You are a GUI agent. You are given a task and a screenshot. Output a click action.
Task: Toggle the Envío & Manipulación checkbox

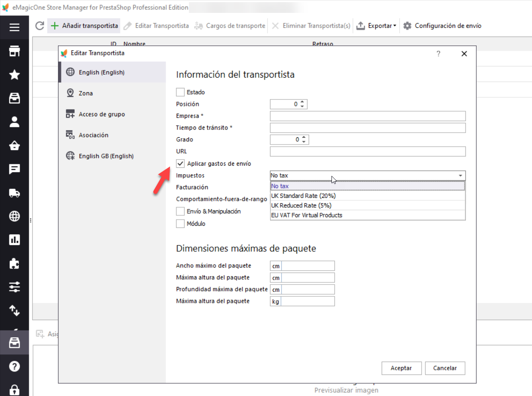point(180,212)
